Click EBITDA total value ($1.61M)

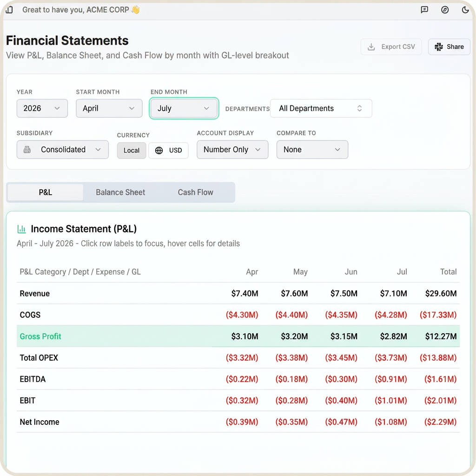(441, 379)
